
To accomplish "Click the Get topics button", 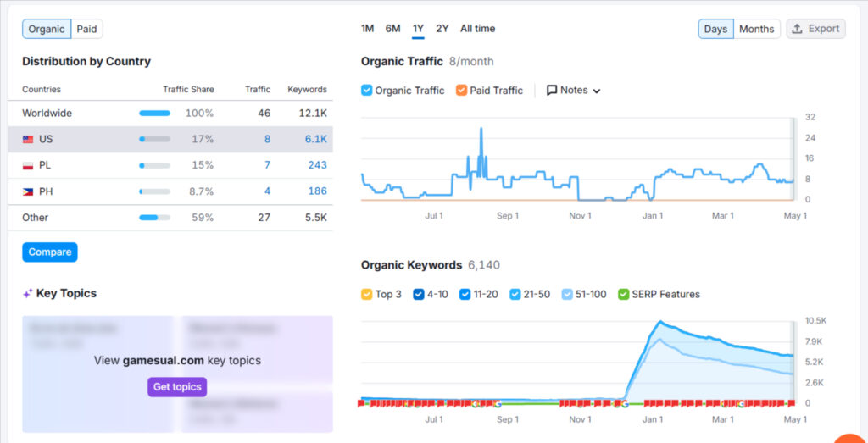I will (x=177, y=387).
